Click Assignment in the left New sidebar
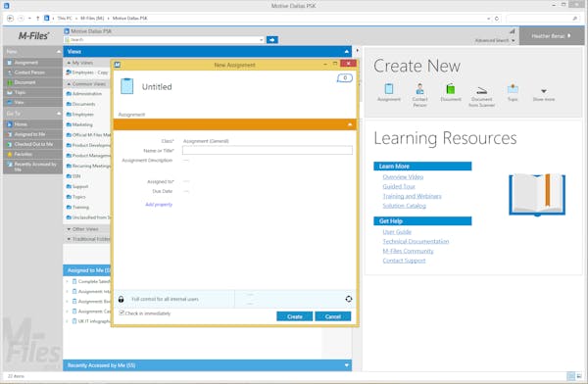The width and height of the screenshot is (588, 384). coord(25,63)
